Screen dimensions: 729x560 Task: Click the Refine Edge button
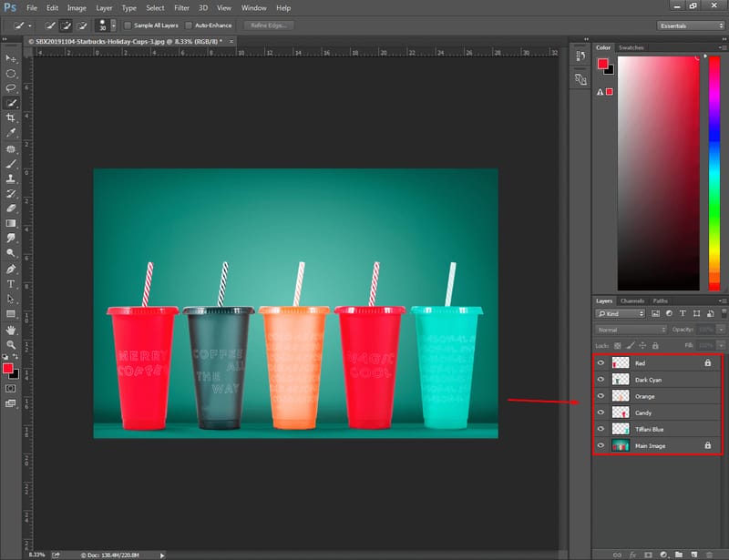pos(268,25)
